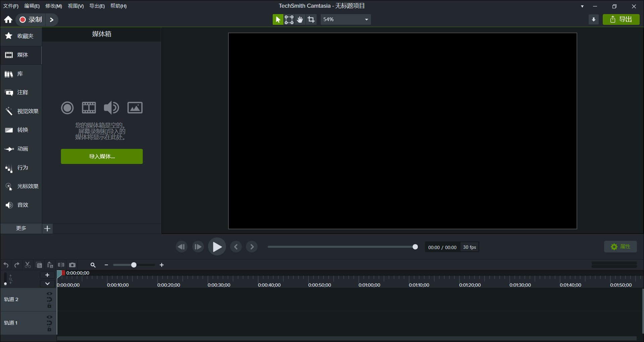Activate the Pan hand tool
The height and width of the screenshot is (342, 644).
click(x=300, y=19)
